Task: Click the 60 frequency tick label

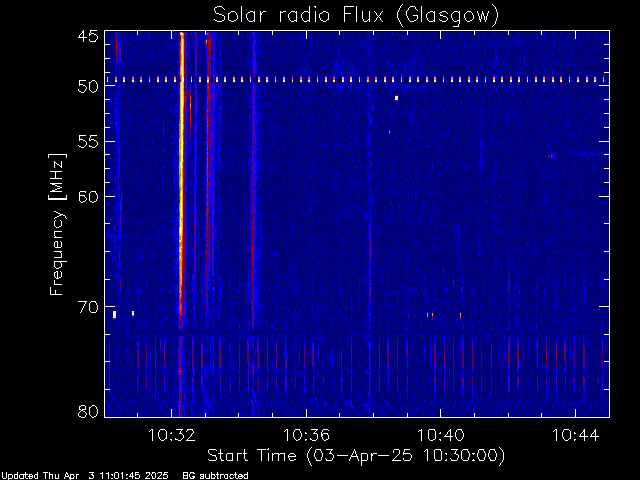Action: pyautogui.click(x=88, y=196)
